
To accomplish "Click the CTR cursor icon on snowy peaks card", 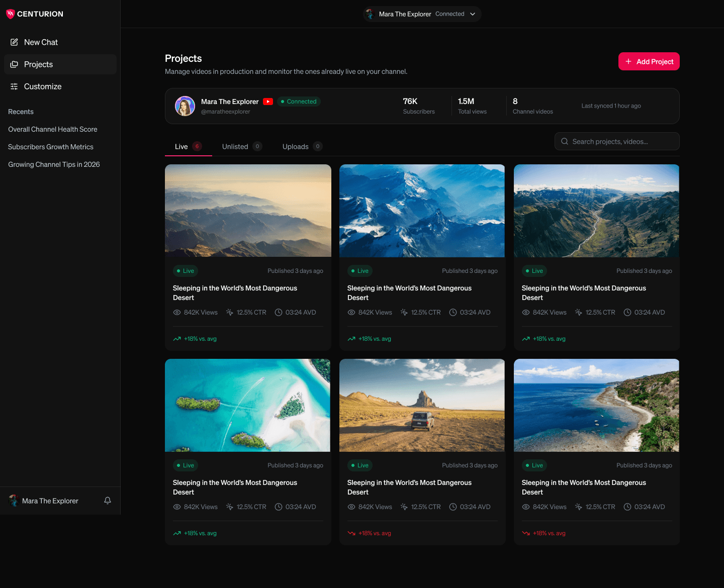I will point(404,312).
